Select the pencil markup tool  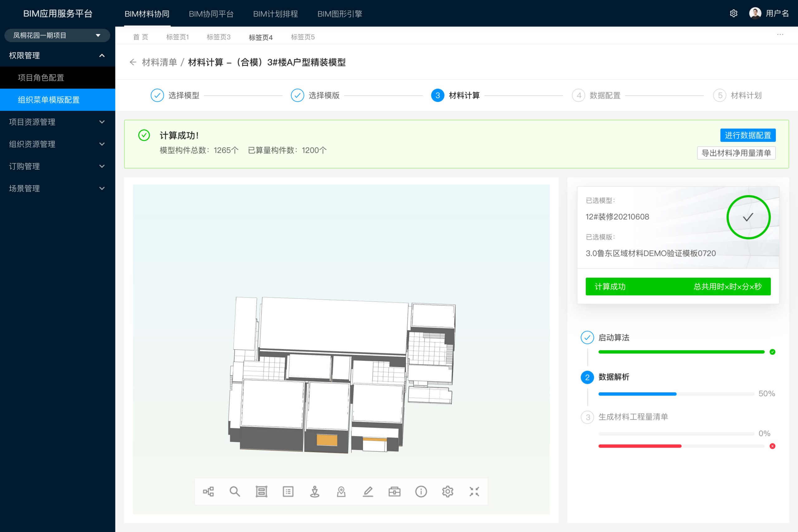[x=368, y=491]
